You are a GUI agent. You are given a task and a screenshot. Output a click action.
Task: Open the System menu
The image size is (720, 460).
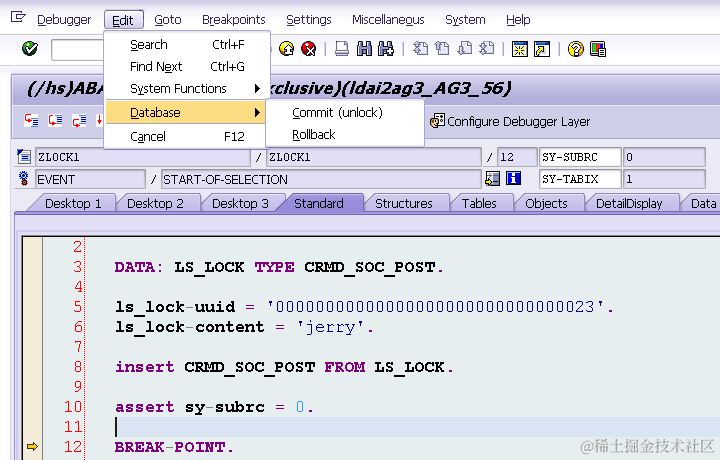(x=465, y=20)
